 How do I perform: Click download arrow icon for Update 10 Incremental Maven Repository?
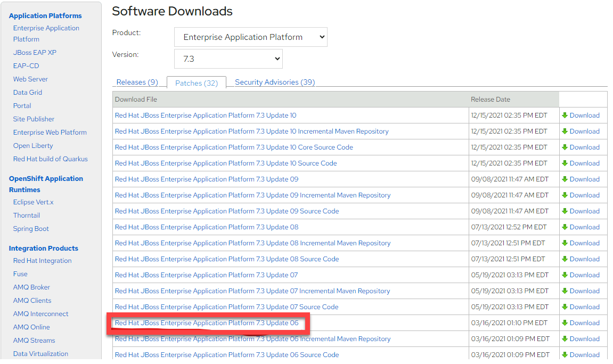[x=565, y=131]
